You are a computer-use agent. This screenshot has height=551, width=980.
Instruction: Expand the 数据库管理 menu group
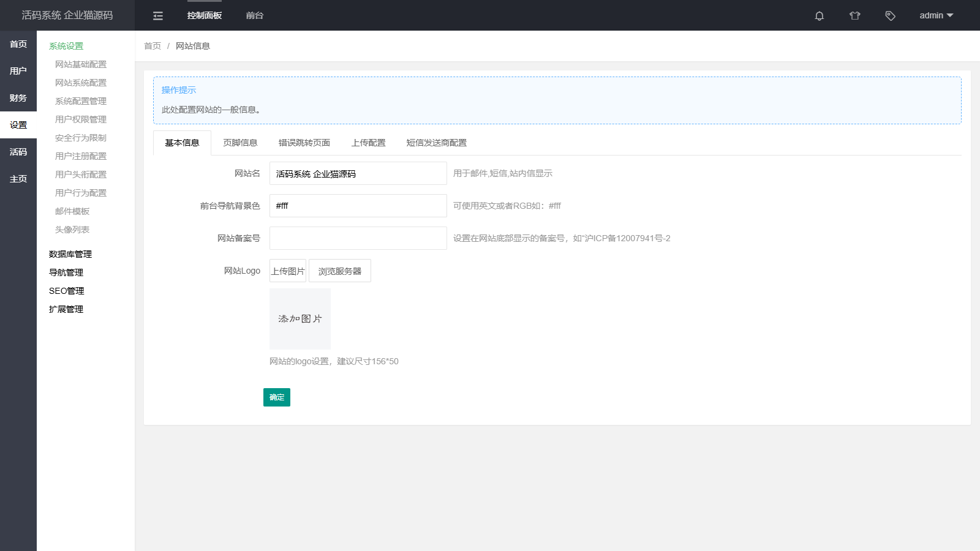(x=70, y=254)
